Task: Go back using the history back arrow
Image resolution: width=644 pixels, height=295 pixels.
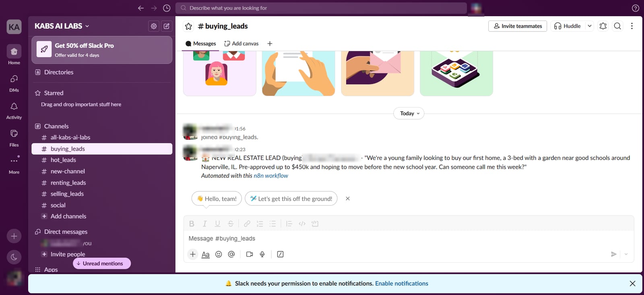Action: (x=140, y=8)
